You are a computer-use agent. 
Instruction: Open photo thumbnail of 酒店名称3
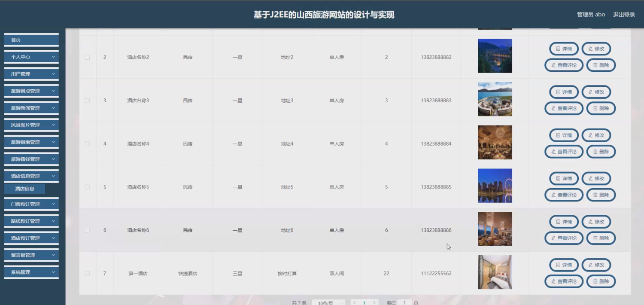[495, 99]
